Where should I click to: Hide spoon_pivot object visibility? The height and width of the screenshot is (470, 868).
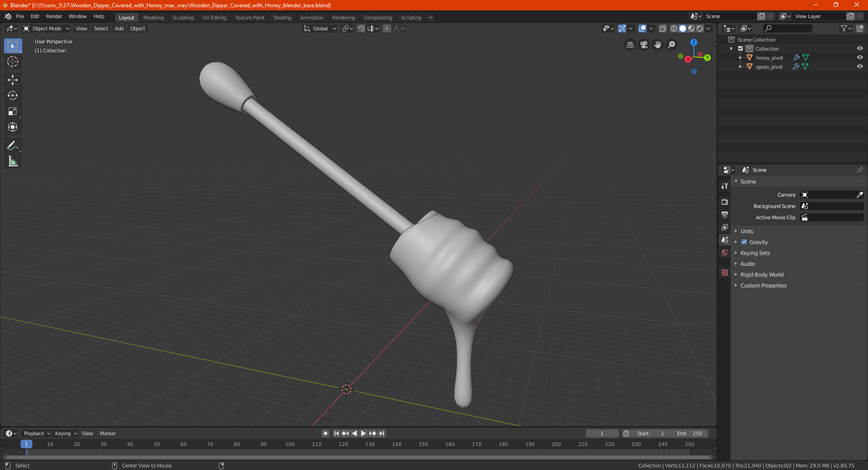[x=860, y=67]
